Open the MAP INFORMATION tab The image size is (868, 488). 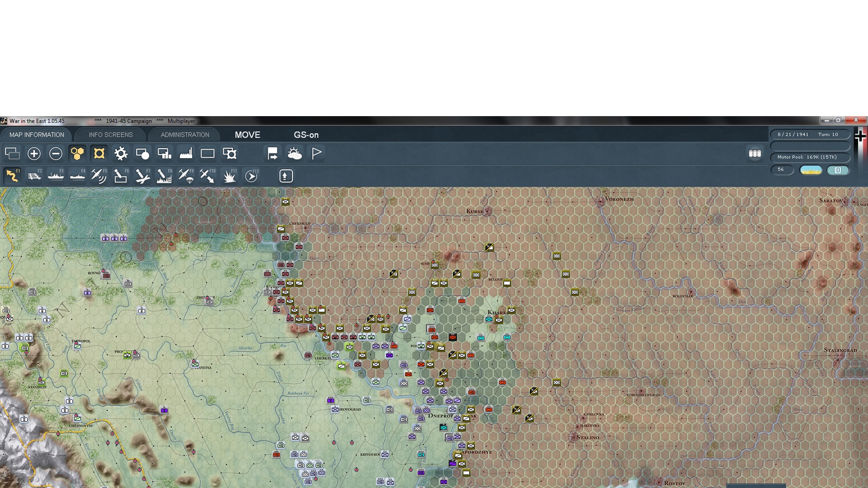coord(37,135)
